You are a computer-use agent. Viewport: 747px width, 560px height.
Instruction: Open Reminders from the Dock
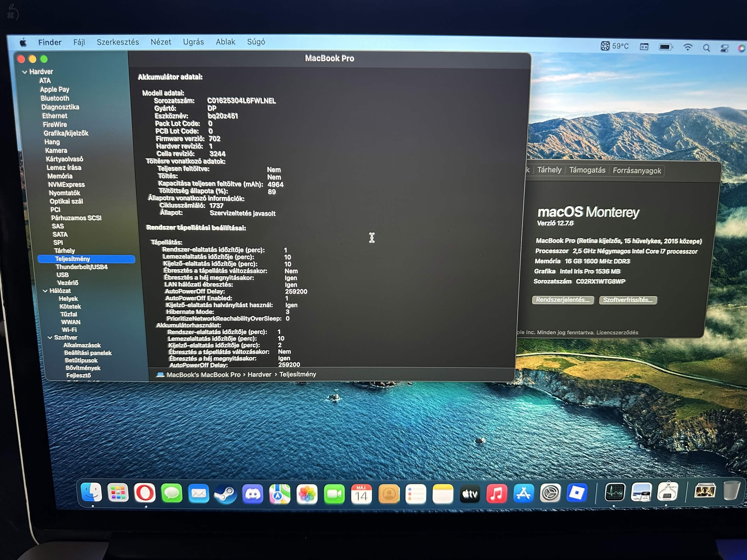(x=416, y=494)
